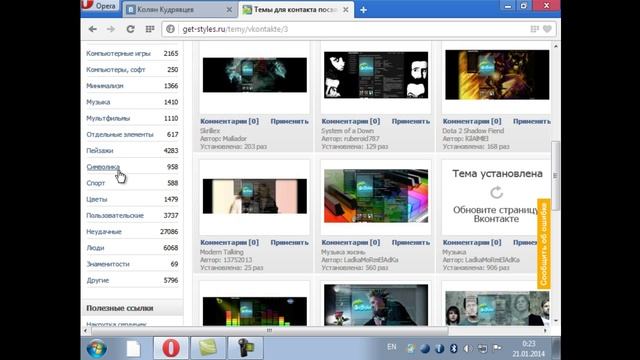Click the taskbar clock showing 0:23

[529, 349]
